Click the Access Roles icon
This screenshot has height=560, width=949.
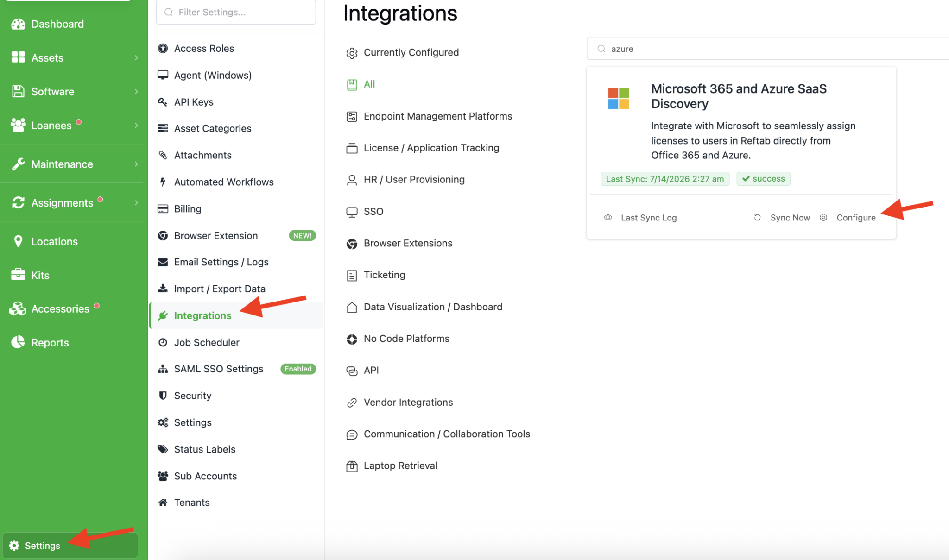[163, 48]
